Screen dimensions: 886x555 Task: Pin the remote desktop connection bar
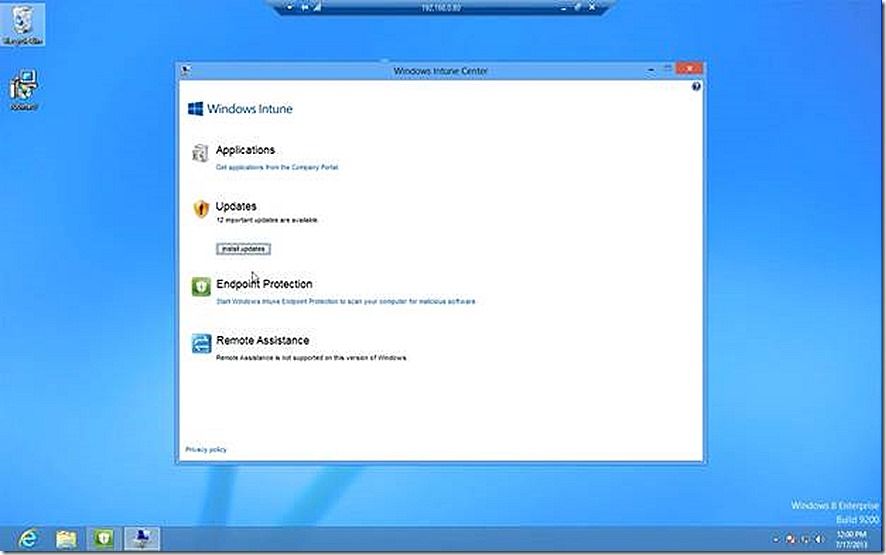click(x=305, y=8)
